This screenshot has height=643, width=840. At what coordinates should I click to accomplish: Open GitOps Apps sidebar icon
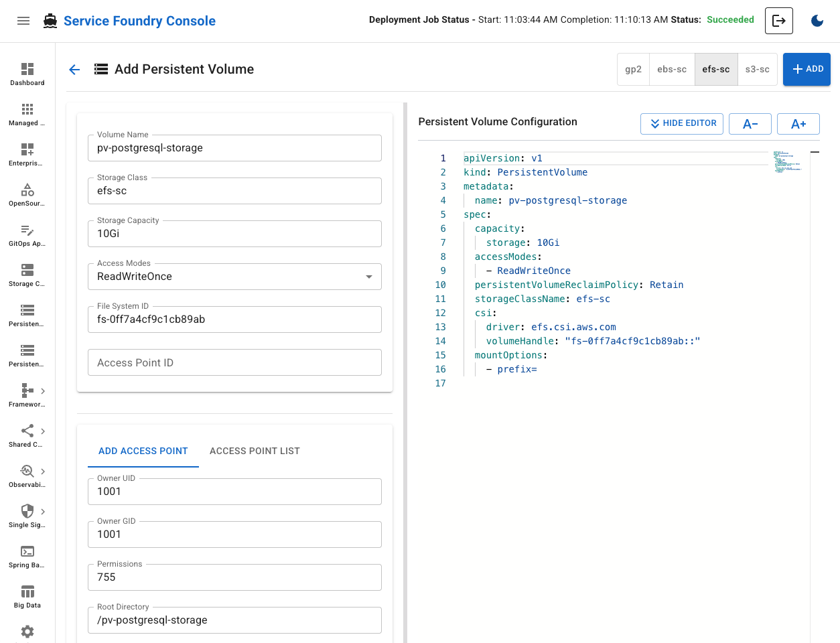(27, 234)
